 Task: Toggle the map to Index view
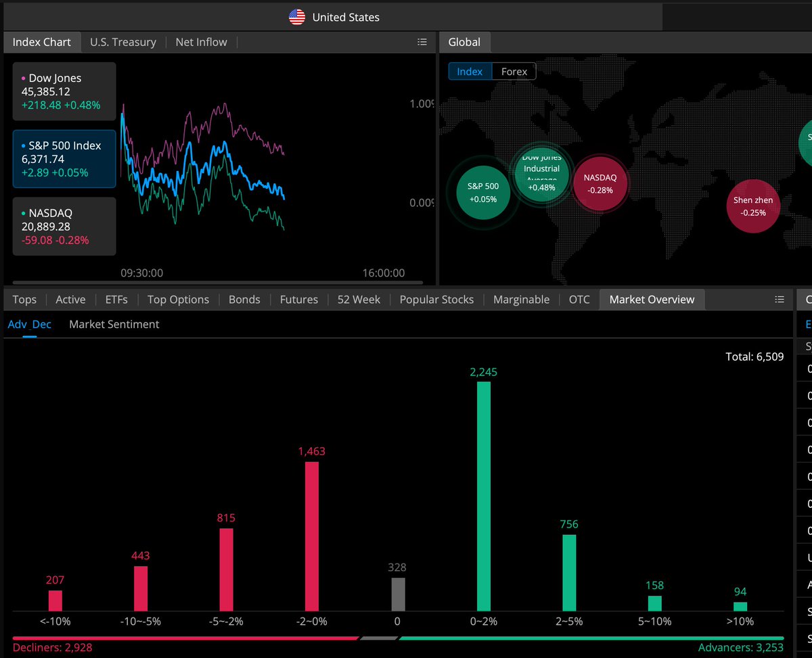coord(470,71)
